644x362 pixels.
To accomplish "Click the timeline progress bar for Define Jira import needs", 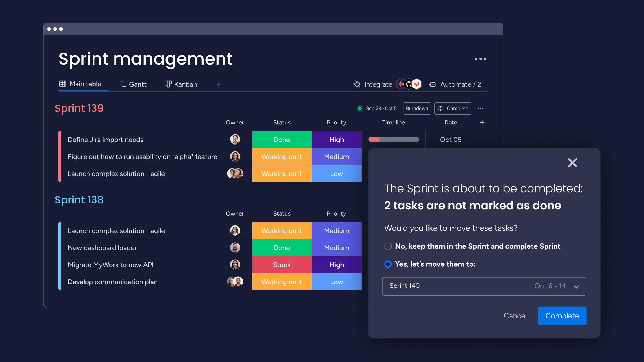I will pos(393,140).
